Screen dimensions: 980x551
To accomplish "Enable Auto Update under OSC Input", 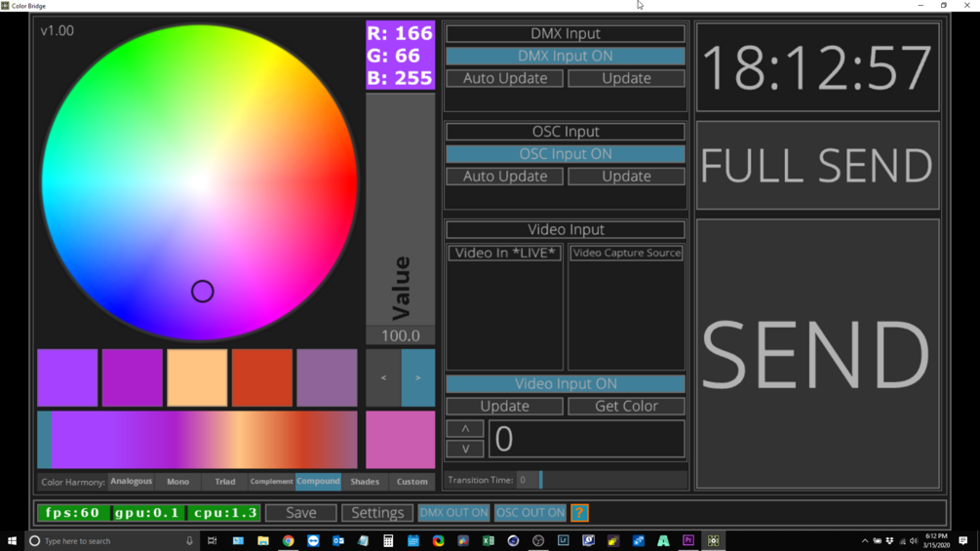I will [x=505, y=177].
